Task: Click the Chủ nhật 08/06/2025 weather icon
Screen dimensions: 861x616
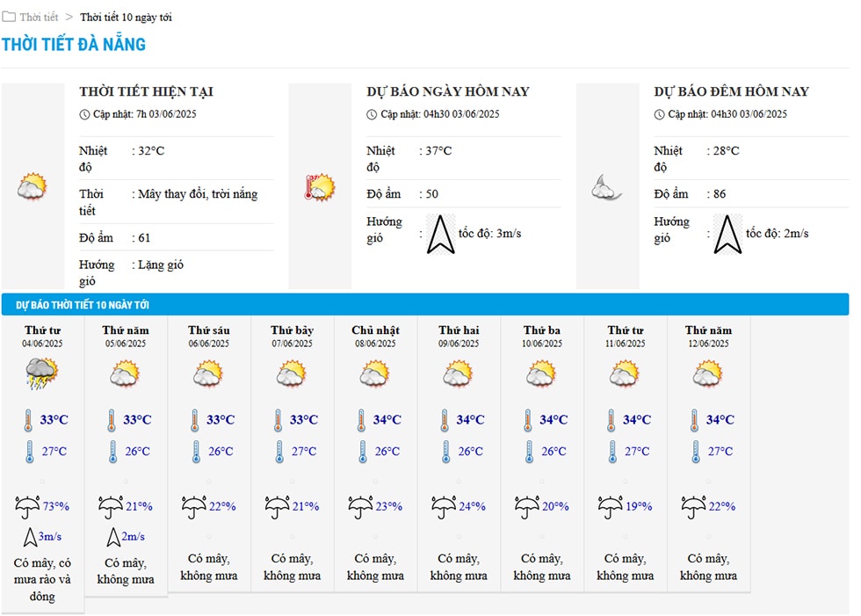Action: [375, 373]
